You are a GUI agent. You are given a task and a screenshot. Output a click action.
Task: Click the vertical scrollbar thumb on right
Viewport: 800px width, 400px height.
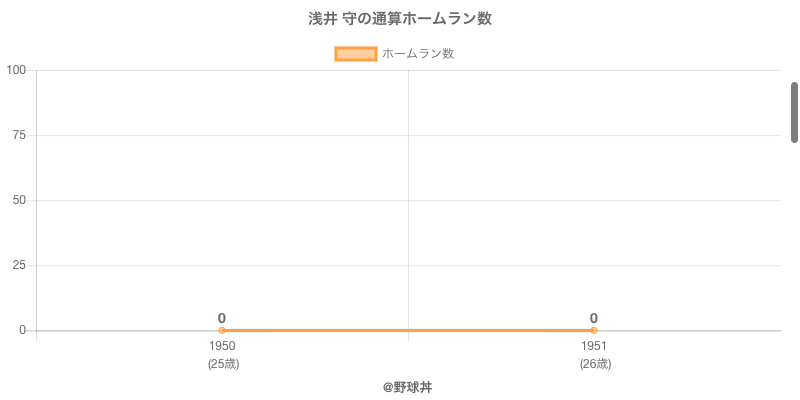tap(794, 112)
